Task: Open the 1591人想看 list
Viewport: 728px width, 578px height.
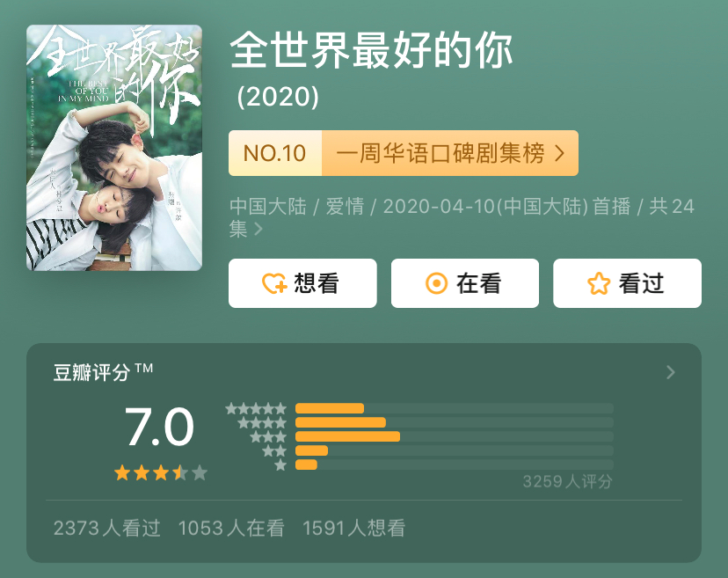Action: 354,528
